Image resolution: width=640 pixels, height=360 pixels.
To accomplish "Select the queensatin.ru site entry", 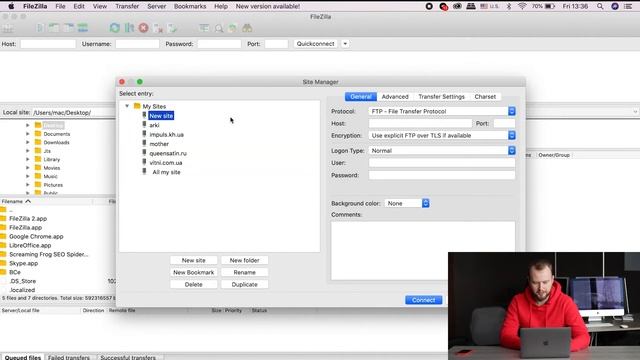I will [x=168, y=153].
